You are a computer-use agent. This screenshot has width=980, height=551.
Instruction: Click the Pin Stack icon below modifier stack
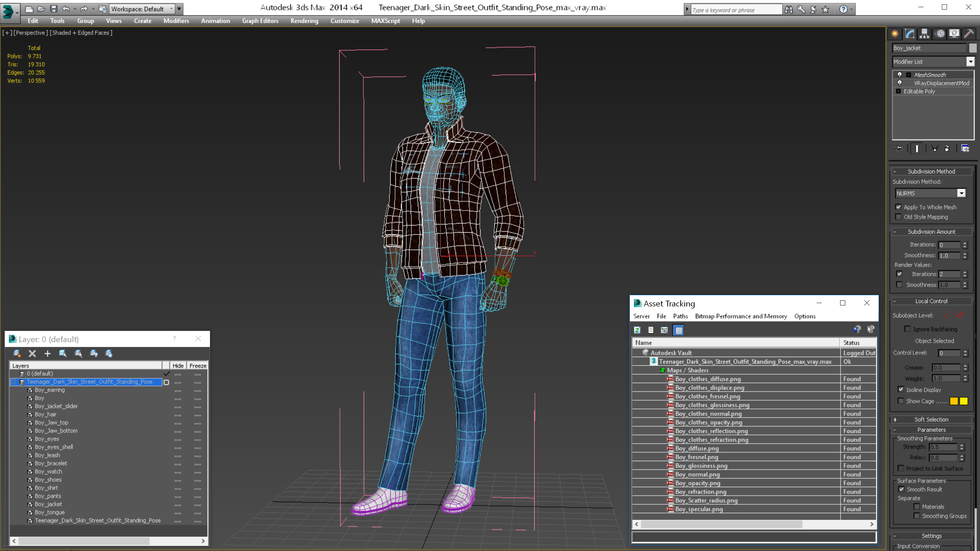[x=899, y=148]
